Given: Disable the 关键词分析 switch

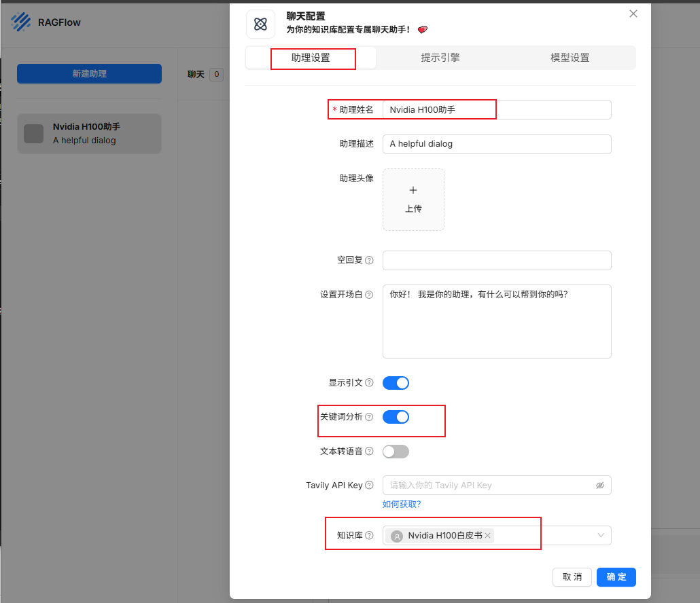Looking at the screenshot, I should pyautogui.click(x=396, y=417).
